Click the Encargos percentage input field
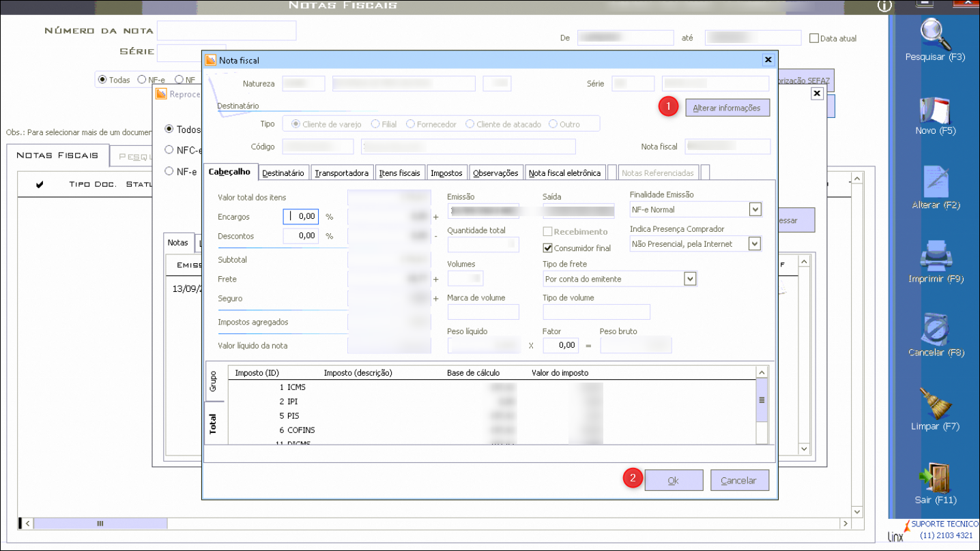The image size is (980, 551). [x=301, y=216]
